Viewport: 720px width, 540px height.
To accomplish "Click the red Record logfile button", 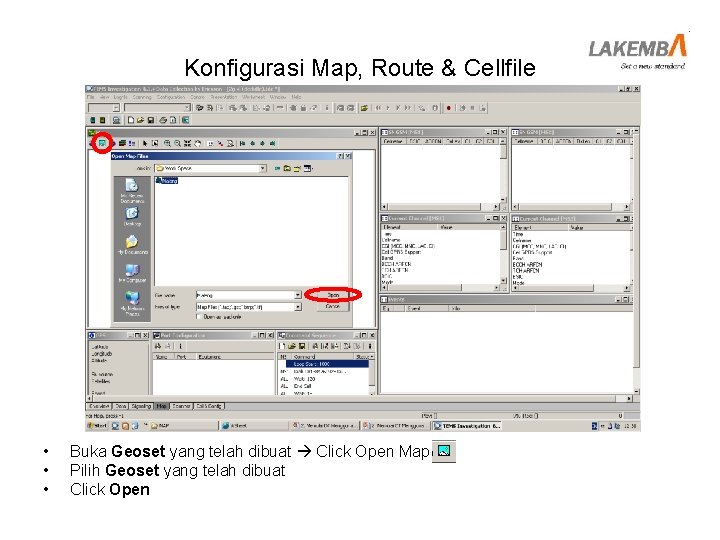I will pyautogui.click(x=449, y=108).
